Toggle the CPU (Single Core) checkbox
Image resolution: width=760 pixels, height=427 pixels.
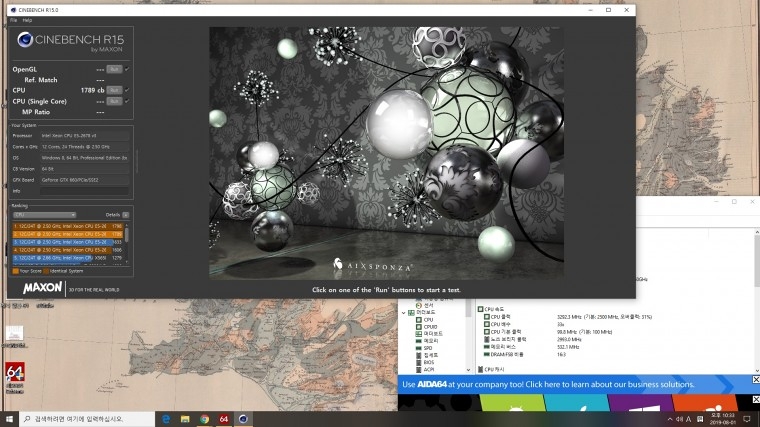[127, 101]
